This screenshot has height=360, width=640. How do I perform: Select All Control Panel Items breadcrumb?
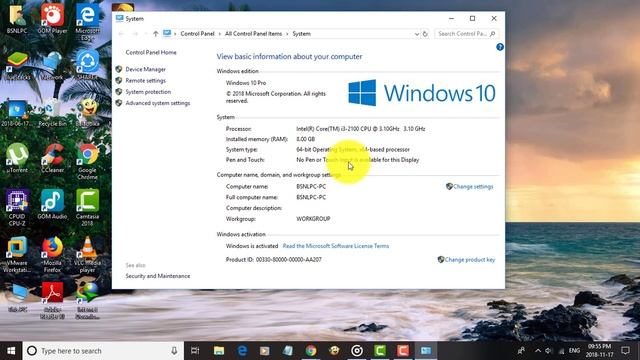click(x=253, y=34)
